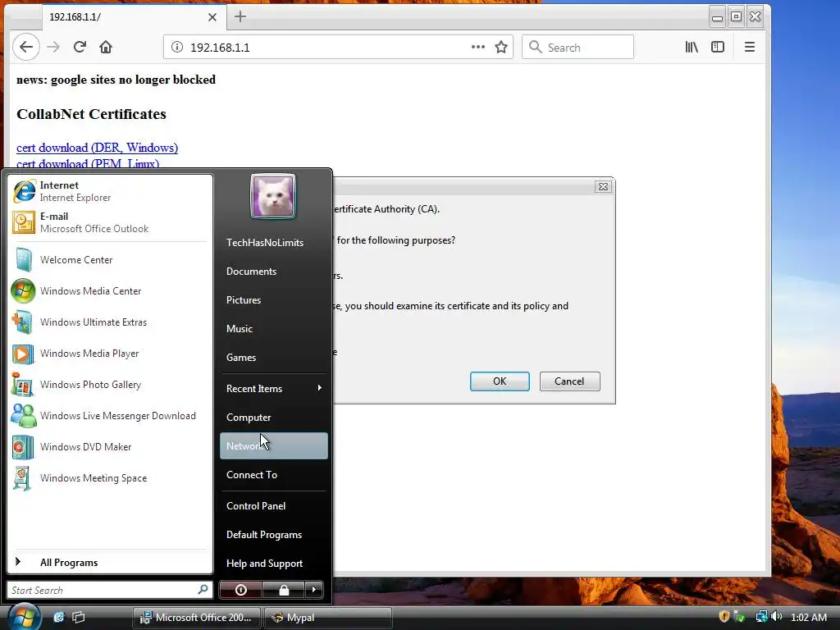Open the browser home page icon
Viewport: 840px width, 630px height.
coord(106,47)
